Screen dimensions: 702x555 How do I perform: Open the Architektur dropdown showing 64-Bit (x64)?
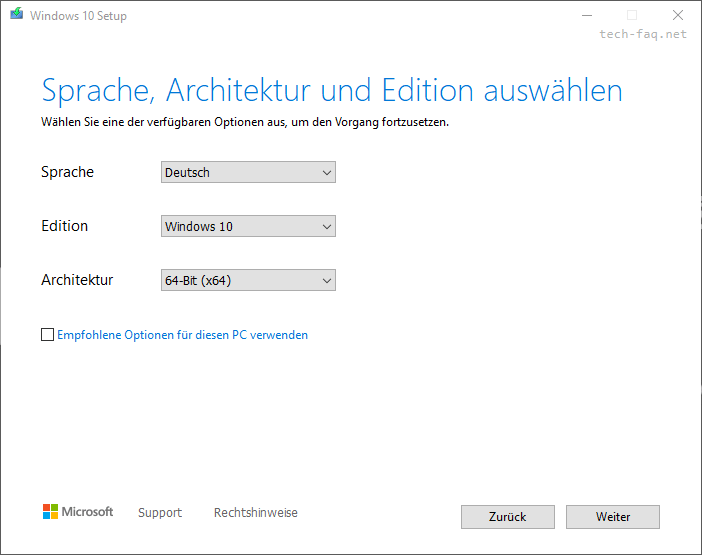(x=248, y=281)
